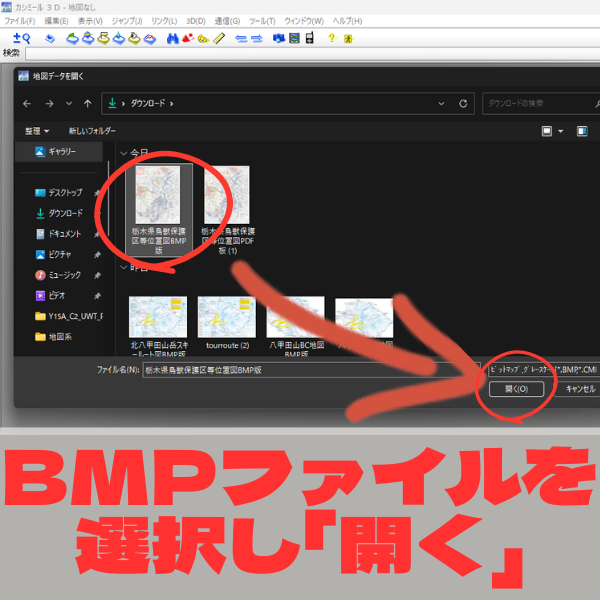This screenshot has height=600, width=600.
Task: Click the Back arrow in file dialog
Action: click(25, 102)
